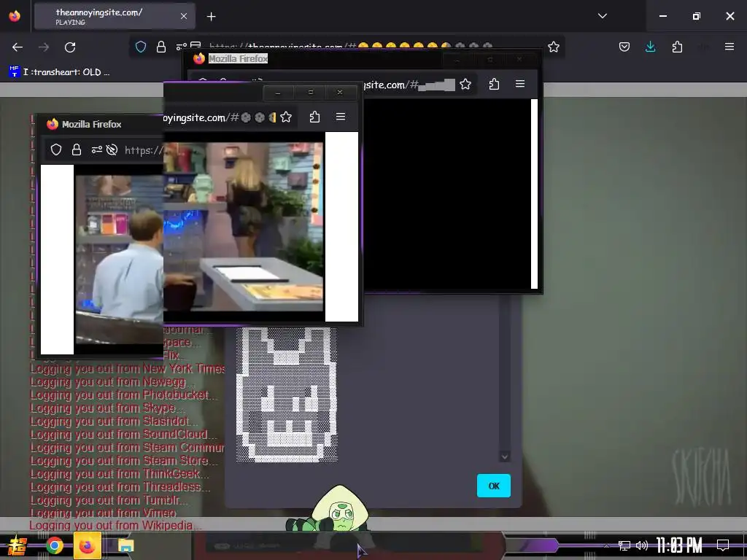
Task: Open permissions icon in the left popup window
Action: [x=97, y=150]
